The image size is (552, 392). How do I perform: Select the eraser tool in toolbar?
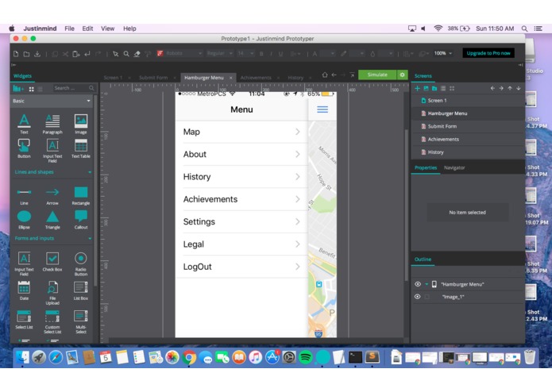(137, 54)
